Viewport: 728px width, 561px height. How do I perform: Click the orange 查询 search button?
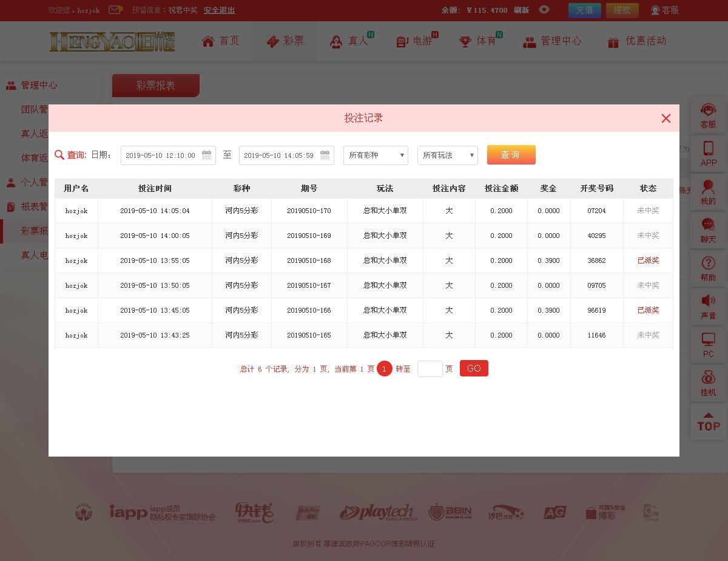[x=511, y=155]
